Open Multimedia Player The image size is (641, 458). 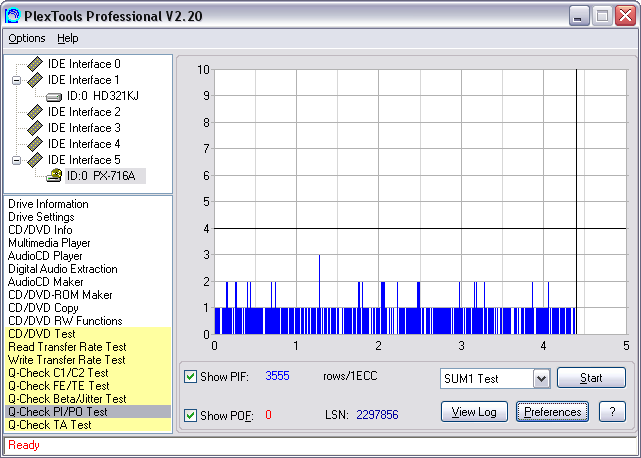pyautogui.click(x=49, y=243)
